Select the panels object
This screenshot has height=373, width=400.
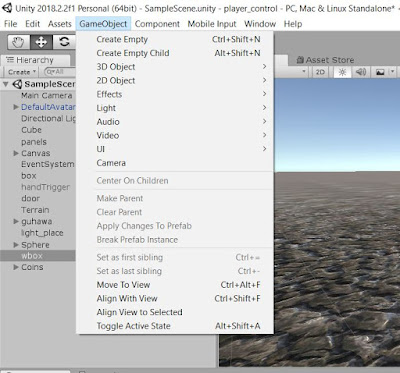[34, 142]
